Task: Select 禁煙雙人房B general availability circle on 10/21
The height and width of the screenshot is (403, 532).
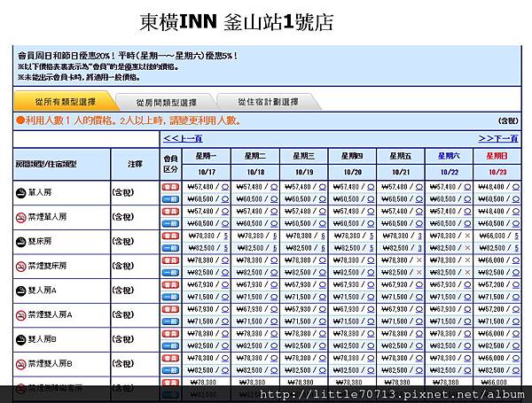Action: pyautogui.click(x=419, y=370)
